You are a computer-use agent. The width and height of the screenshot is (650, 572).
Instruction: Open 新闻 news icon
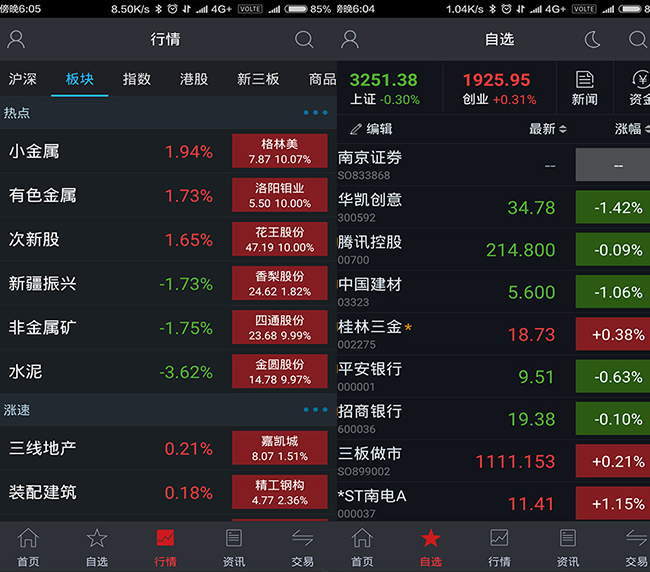(x=585, y=79)
